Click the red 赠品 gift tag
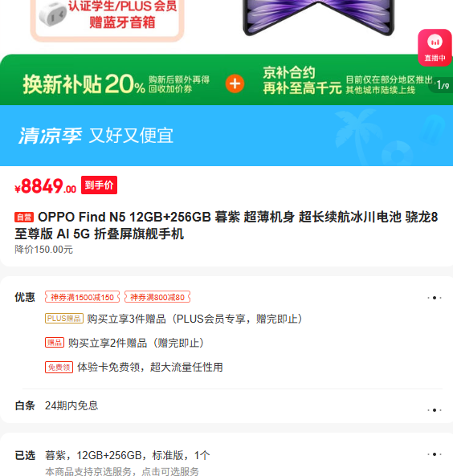Image resolution: width=453 pixels, height=476 pixels. coord(55,343)
